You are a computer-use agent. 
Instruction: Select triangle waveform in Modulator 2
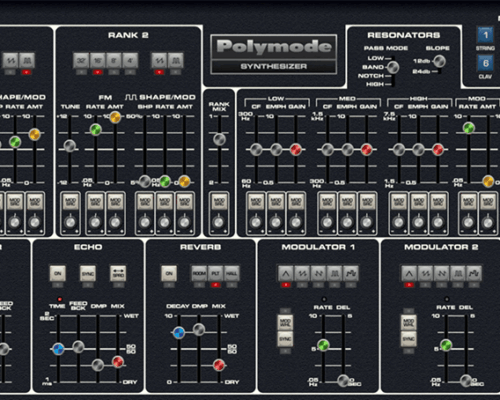409,274
